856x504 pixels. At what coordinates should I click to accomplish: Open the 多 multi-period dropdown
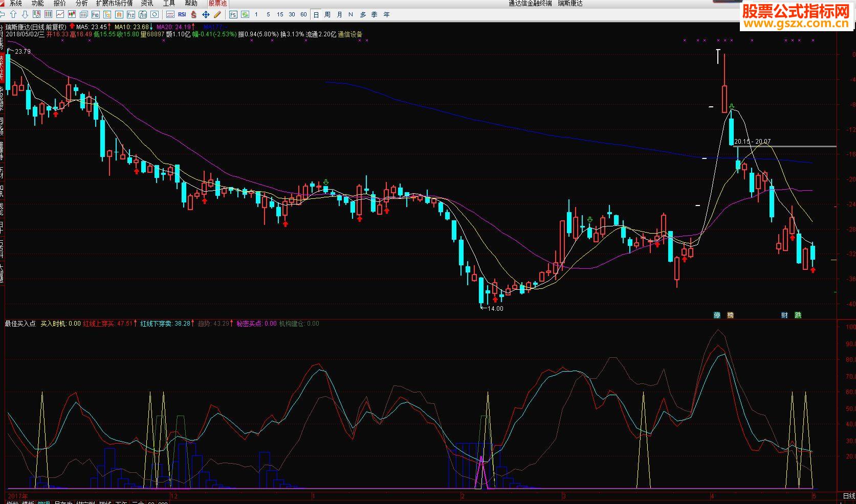pos(363,14)
